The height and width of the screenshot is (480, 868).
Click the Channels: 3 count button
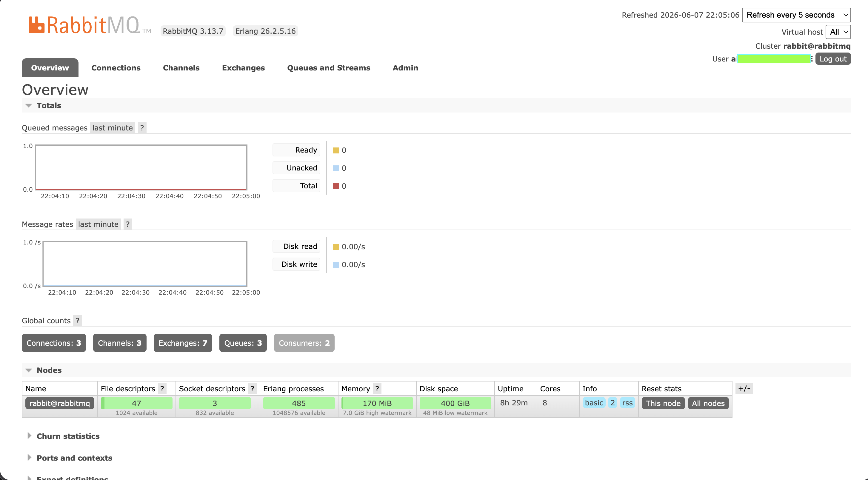[x=120, y=343]
